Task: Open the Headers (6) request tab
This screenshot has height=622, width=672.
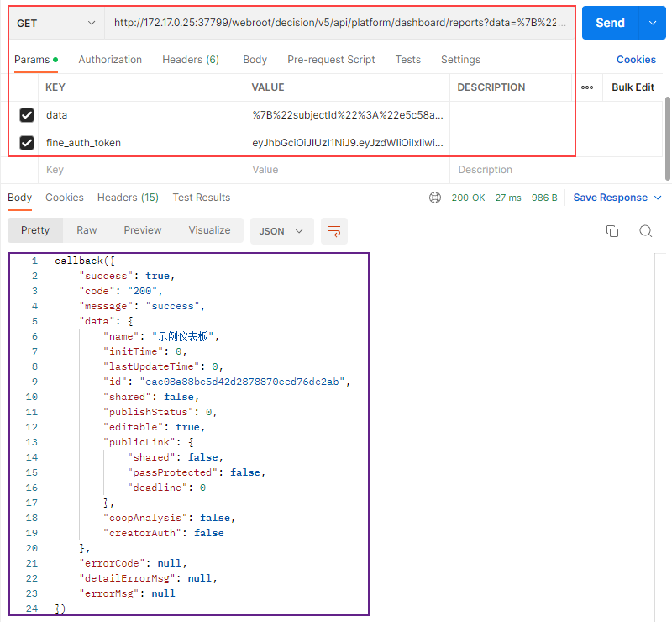Action: tap(191, 60)
